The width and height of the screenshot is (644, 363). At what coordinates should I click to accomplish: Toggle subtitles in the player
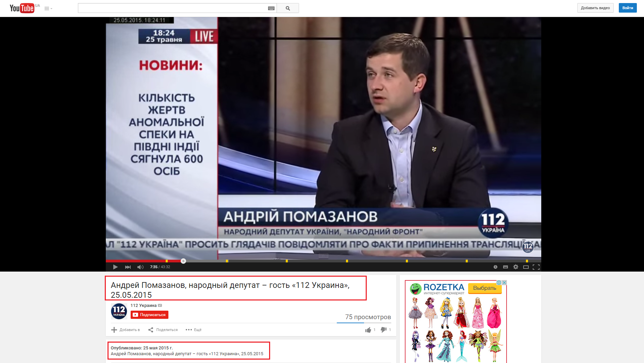506,267
